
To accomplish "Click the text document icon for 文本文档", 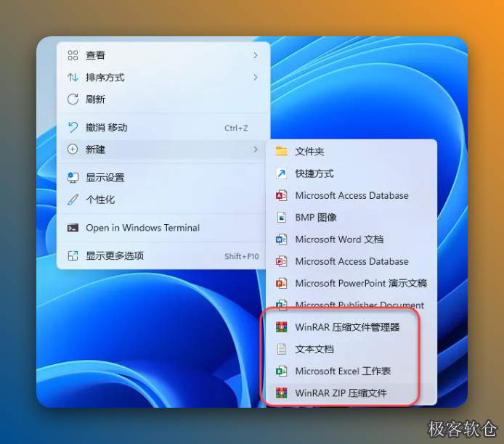I will point(282,349).
